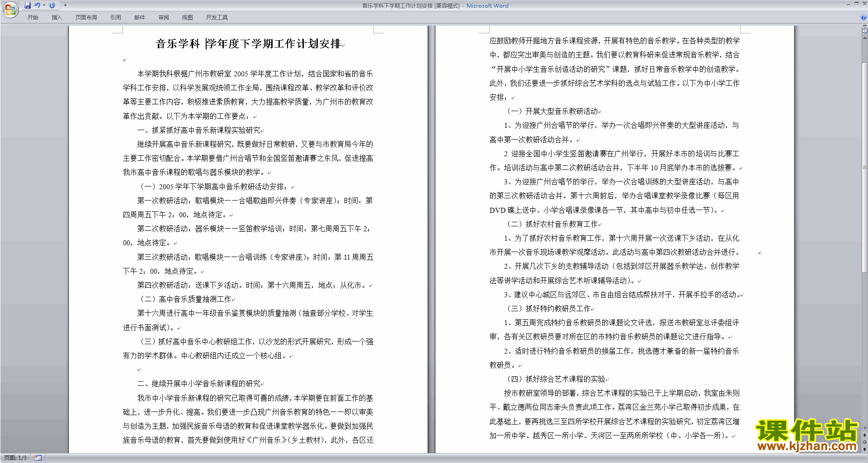The image size is (868, 463).
Task: Open Customize Quick Access Toolbar dropdown
Action: coord(65,5)
